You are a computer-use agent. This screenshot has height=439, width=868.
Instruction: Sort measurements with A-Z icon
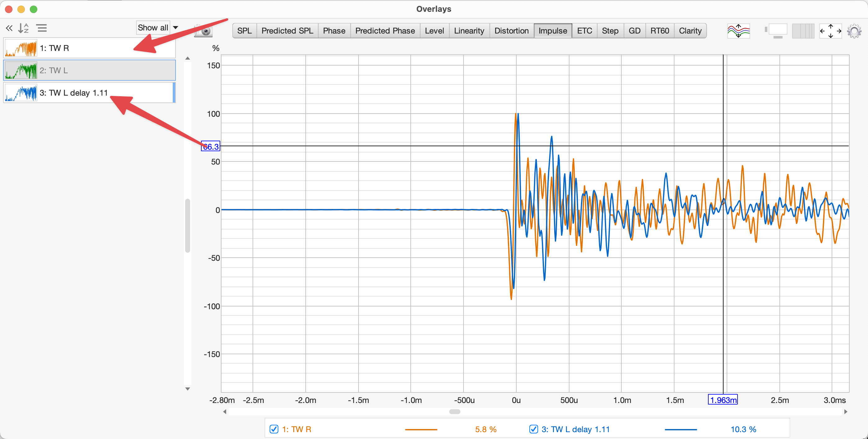pos(23,28)
